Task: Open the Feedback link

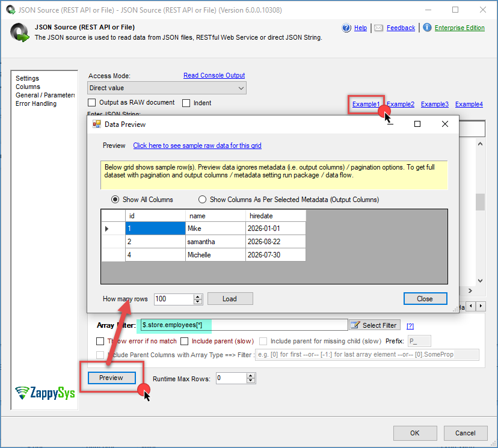Action: pos(401,28)
